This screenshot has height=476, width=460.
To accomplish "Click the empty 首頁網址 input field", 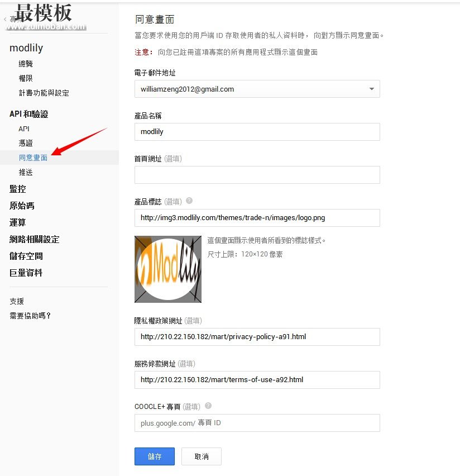I will click(257, 175).
